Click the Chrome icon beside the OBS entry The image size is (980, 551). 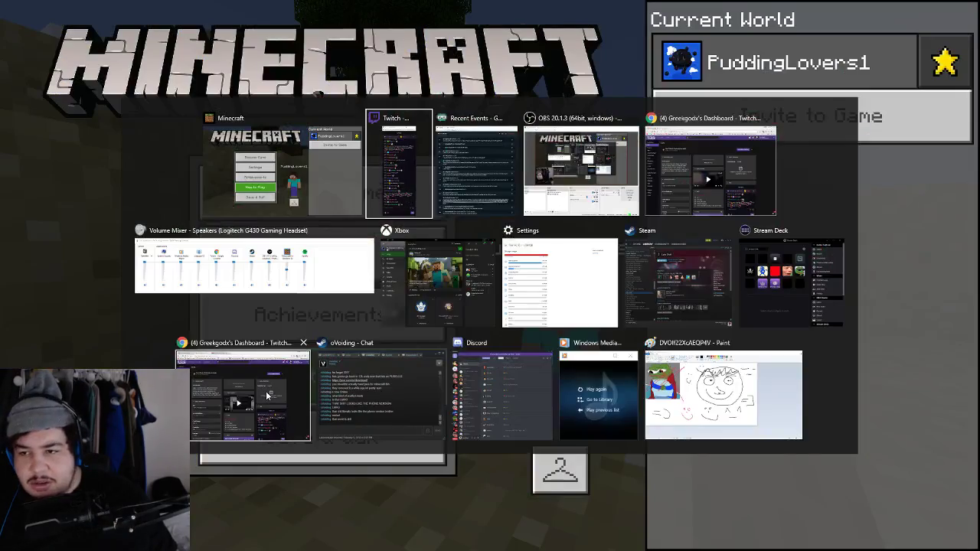[x=651, y=118]
